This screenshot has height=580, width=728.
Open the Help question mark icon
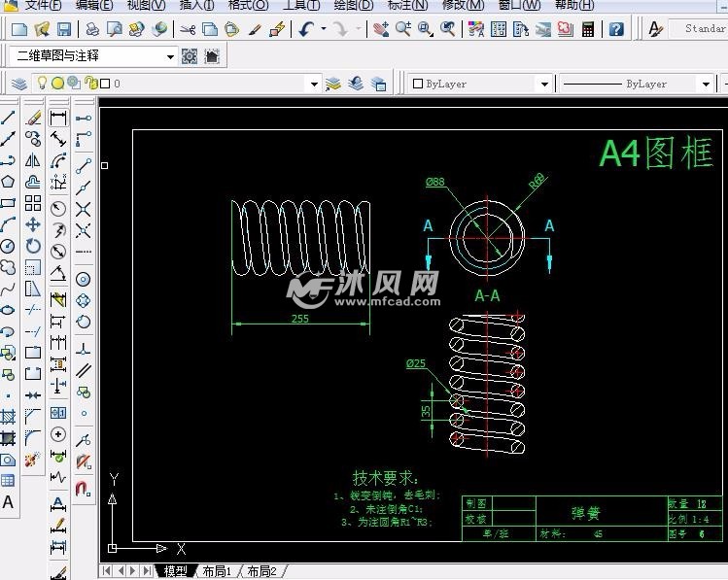[616, 29]
